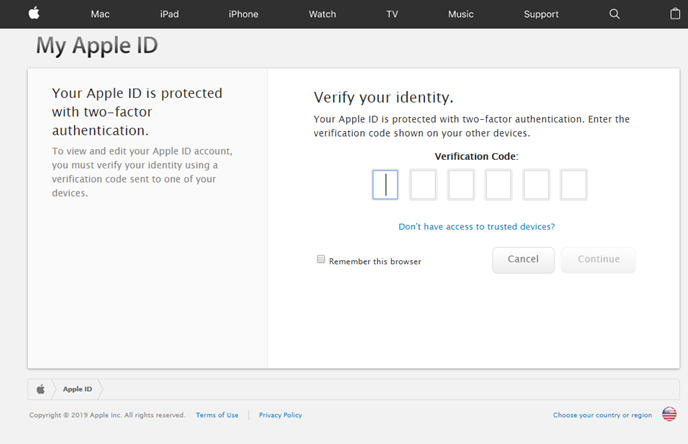Viewport: 688px width, 444px height.
Task: Click the My Apple ID heading
Action: 97,46
